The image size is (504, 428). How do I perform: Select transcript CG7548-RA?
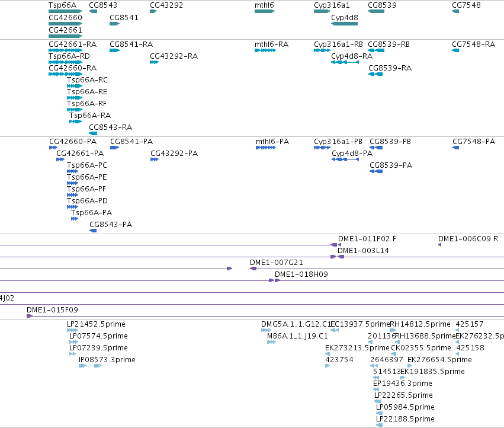pyautogui.click(x=455, y=50)
